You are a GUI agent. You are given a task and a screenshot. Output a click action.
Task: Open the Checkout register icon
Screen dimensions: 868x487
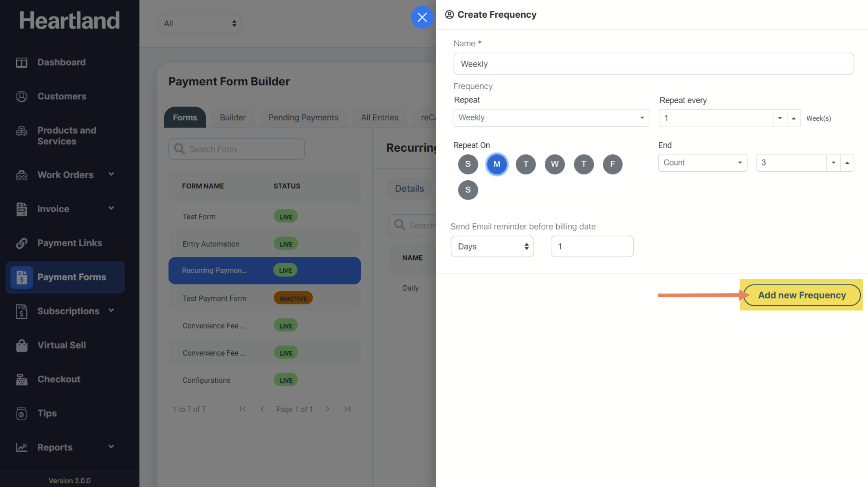coord(21,379)
